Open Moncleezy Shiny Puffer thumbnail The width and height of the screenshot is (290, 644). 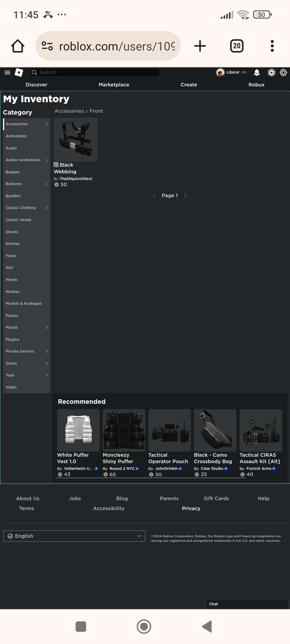click(124, 430)
